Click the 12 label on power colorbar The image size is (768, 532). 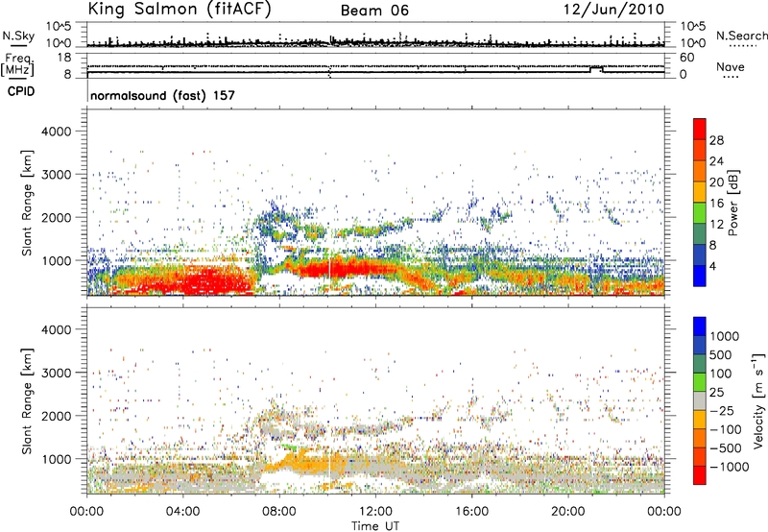point(716,225)
